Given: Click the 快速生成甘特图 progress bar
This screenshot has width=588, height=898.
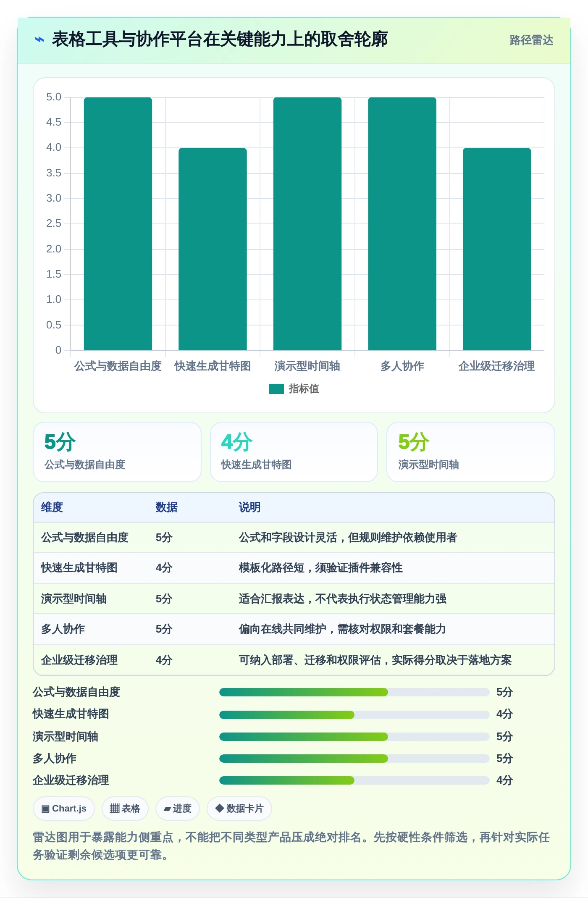Looking at the screenshot, I should click(x=354, y=714).
